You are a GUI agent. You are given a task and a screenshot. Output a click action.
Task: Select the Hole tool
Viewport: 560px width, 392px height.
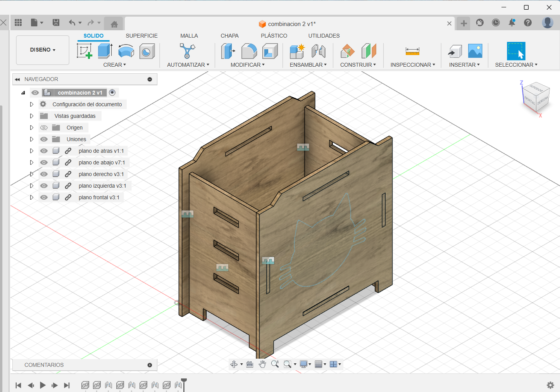pos(147,51)
